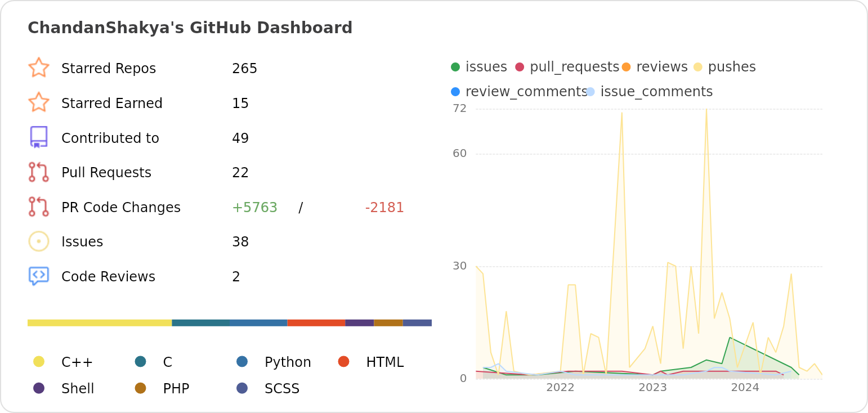Screen dimensions: 868x413
Task: Click the C++ yellow legend dot
Action: click(39, 362)
